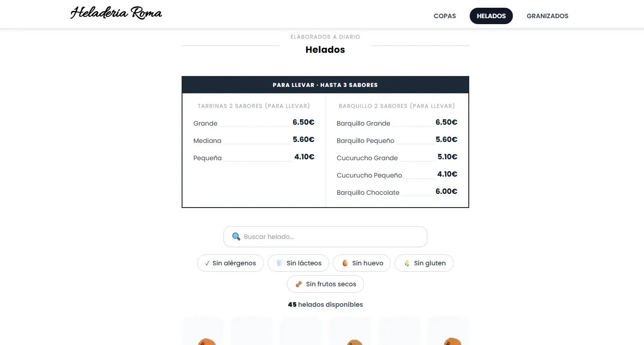644x345 pixels.
Task: Enable the Sin alérgenos filter
Action: (x=230, y=263)
